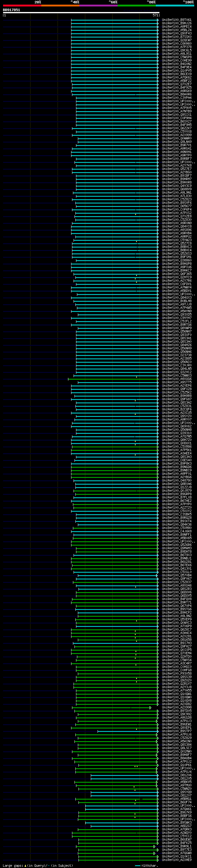Viewport: 197px width, 868px height.
Task: Select the UniRef100_C6ES40 label
Action: click(x=176, y=460)
